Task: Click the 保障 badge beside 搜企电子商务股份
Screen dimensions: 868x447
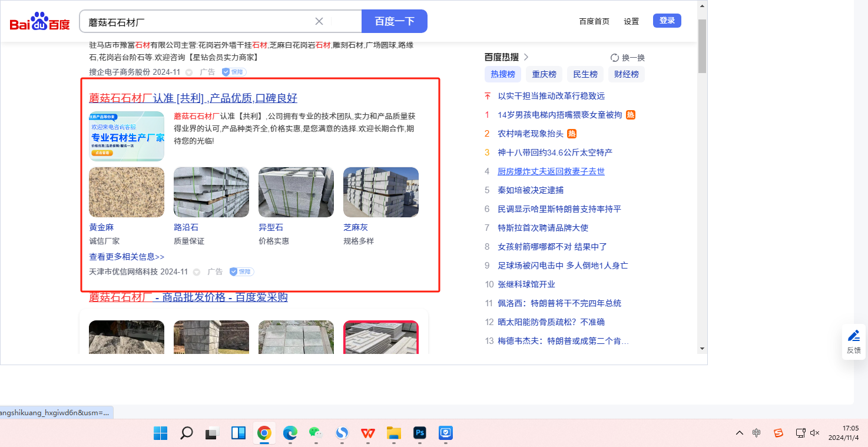Action: point(234,72)
